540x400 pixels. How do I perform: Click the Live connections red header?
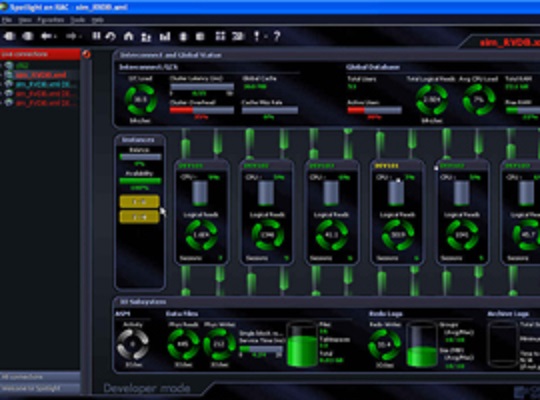(40, 54)
